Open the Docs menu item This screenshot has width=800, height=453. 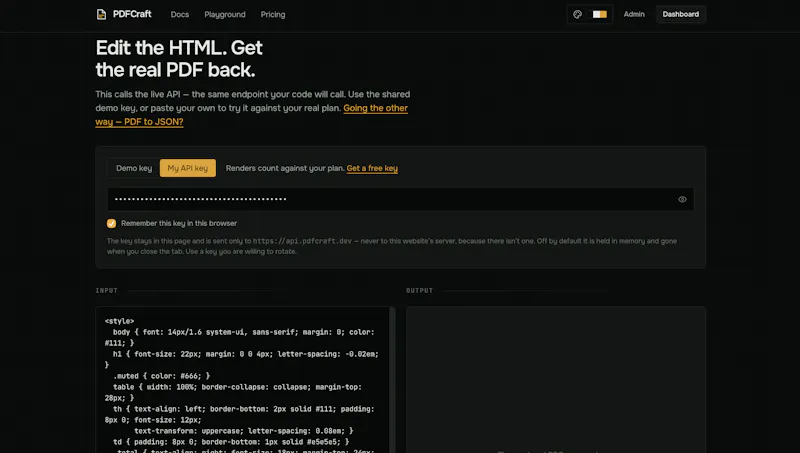(180, 14)
